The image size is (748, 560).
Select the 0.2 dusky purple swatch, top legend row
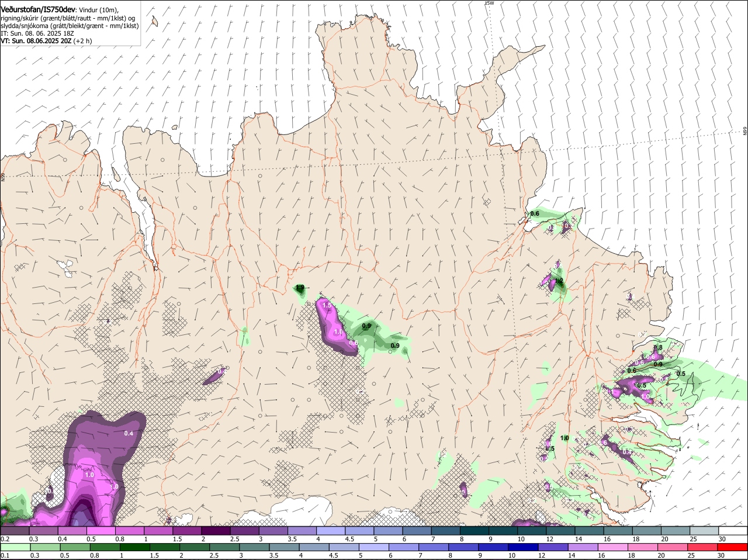[x=15, y=531]
